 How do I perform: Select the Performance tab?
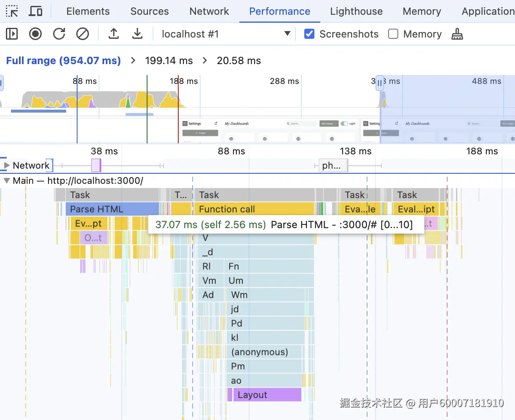(280, 11)
